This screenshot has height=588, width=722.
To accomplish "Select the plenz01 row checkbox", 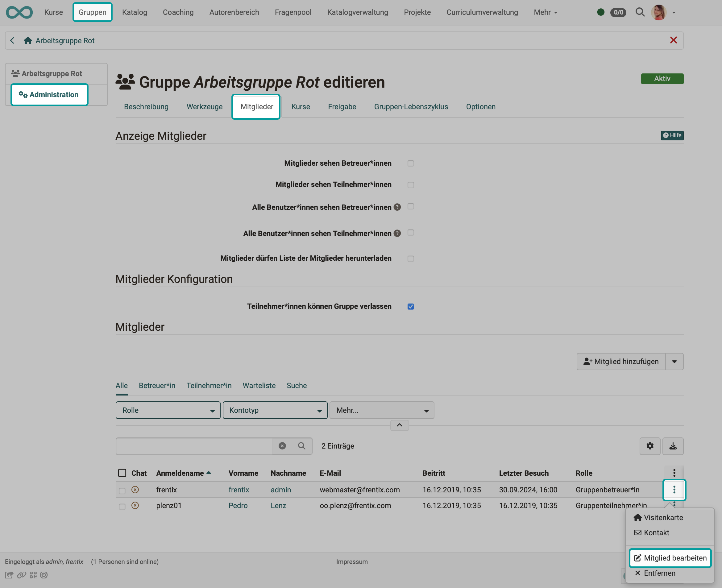I will pos(122,506).
